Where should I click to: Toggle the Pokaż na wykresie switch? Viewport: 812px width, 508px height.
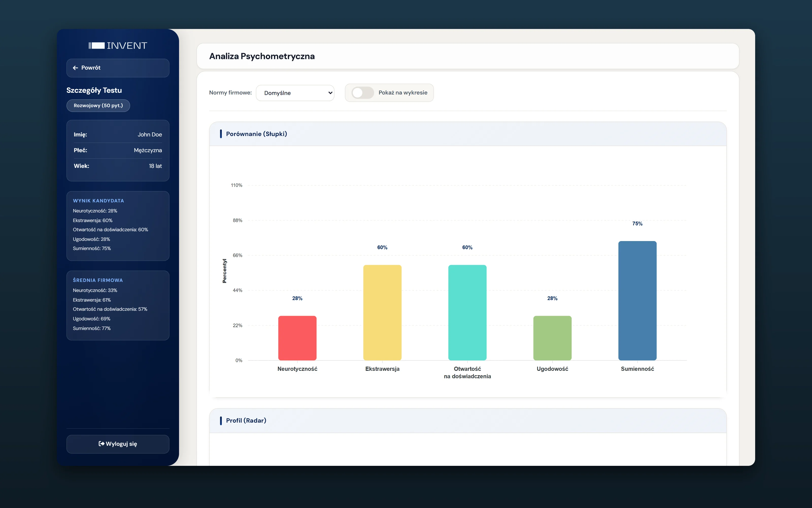[x=362, y=93]
